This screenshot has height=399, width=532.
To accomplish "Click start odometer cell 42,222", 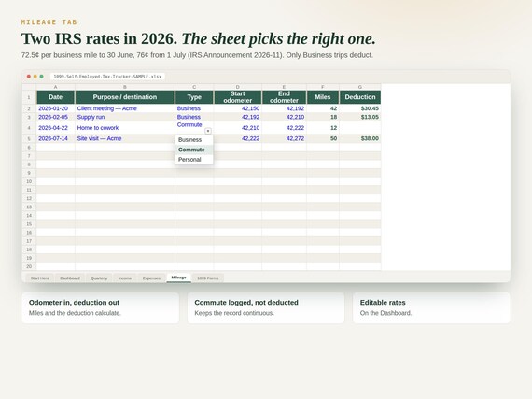I will click(238, 138).
